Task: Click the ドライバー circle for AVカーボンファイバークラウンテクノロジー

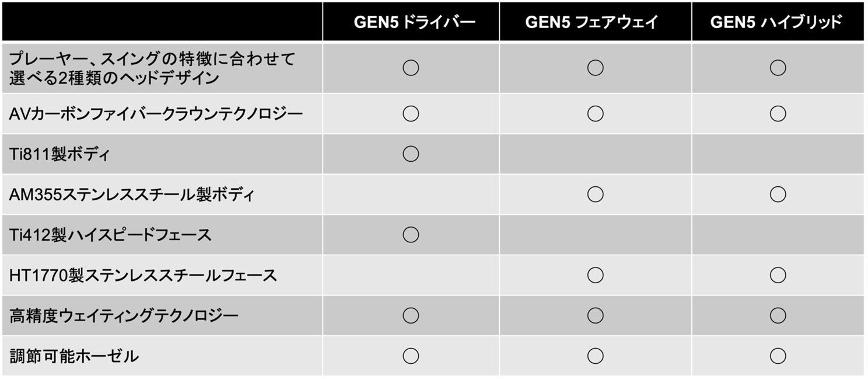Action: coord(411,113)
